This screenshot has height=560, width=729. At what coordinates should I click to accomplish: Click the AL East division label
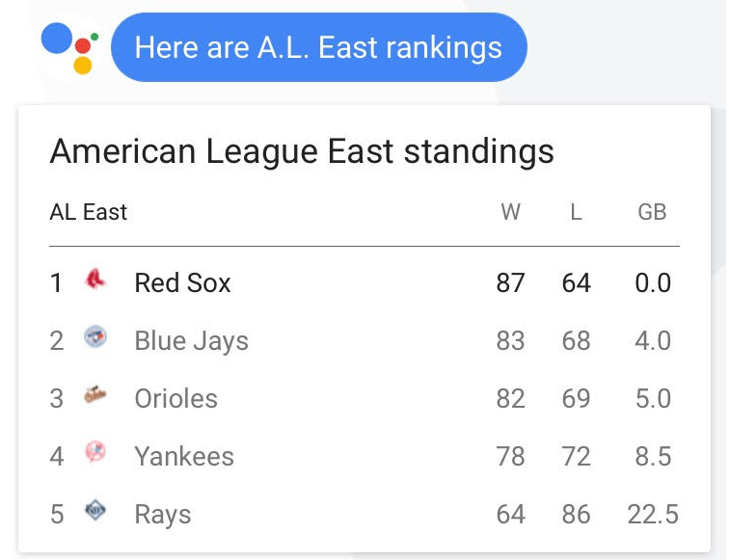tap(89, 212)
